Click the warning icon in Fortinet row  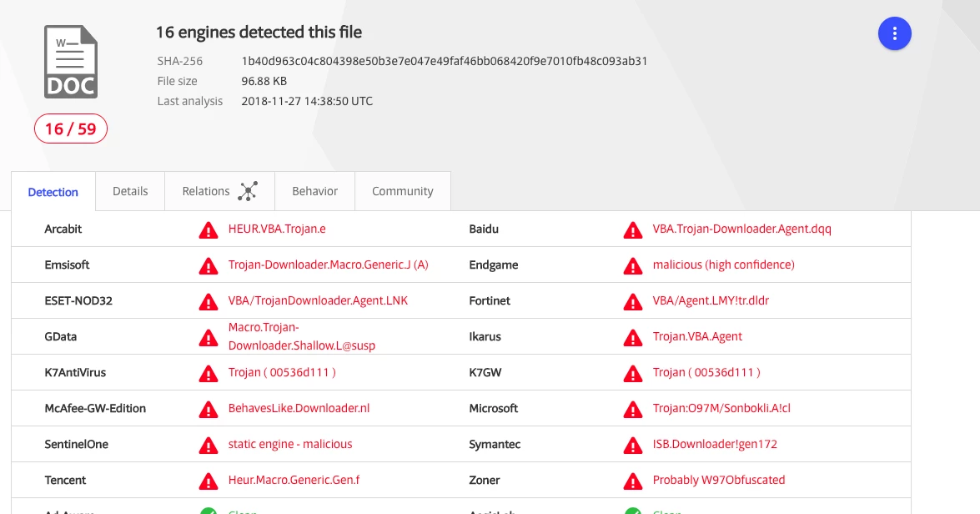point(632,302)
